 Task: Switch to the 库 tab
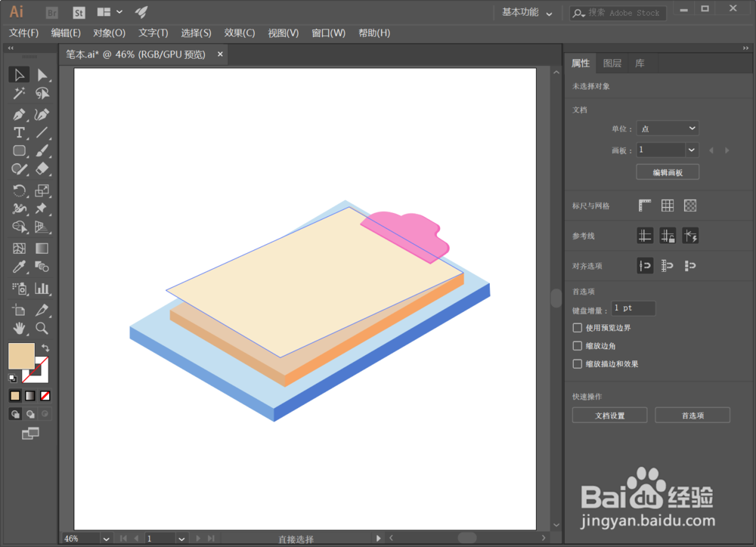pos(640,63)
